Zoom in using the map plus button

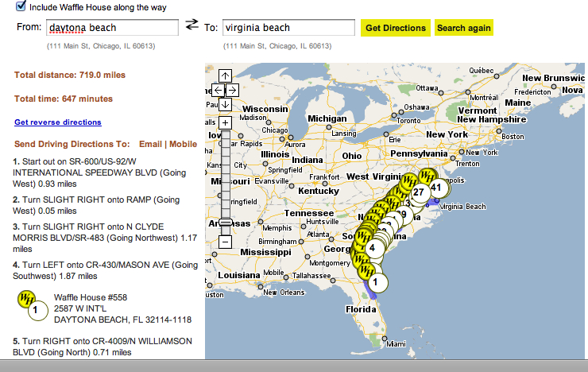tap(225, 122)
